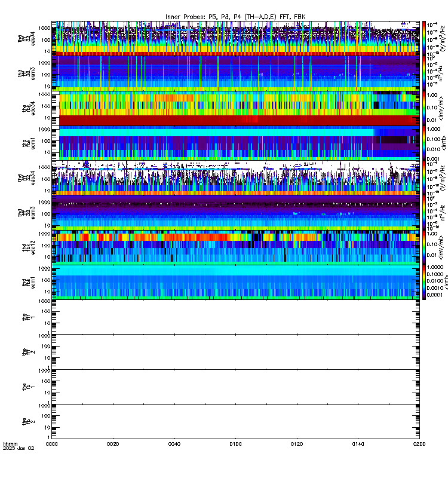Click the the fff 2 axis label
This screenshot has height=478, width=448.
[x=29, y=351]
